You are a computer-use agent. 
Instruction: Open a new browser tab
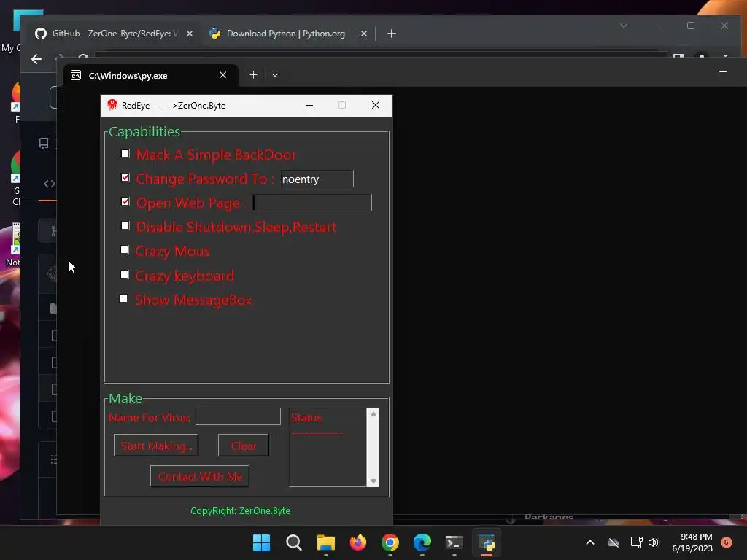tap(392, 34)
